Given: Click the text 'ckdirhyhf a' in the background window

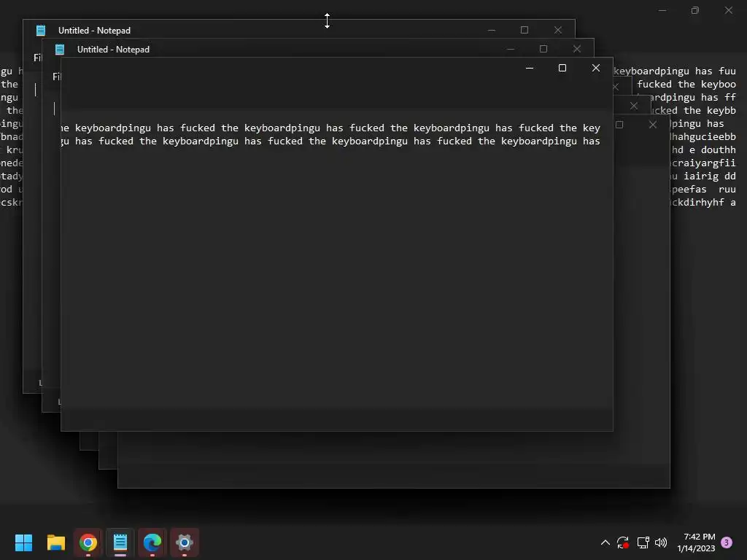Looking at the screenshot, I should pyautogui.click(x=704, y=203).
